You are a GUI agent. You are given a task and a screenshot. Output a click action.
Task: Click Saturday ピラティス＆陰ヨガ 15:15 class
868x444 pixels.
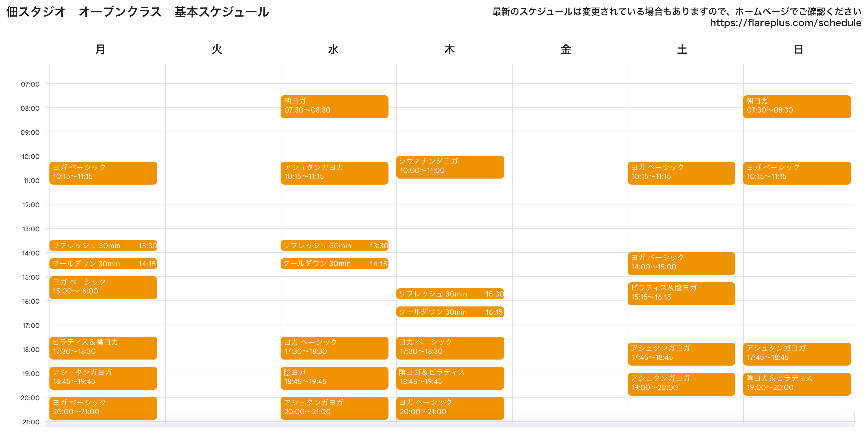point(681,293)
